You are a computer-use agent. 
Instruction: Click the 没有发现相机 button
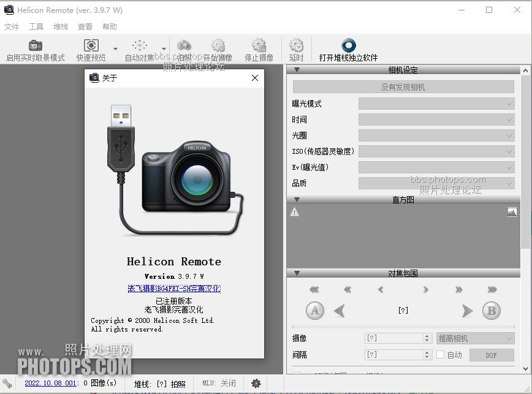403,87
